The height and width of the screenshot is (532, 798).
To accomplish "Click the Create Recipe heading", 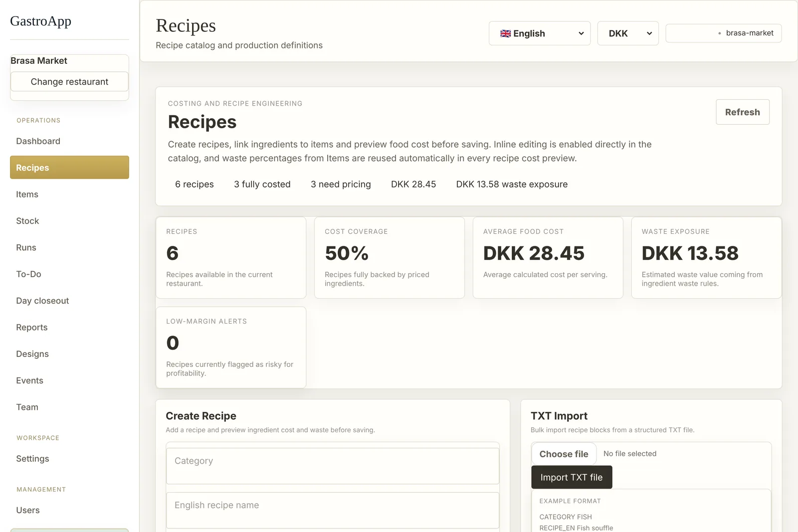I will click(201, 416).
